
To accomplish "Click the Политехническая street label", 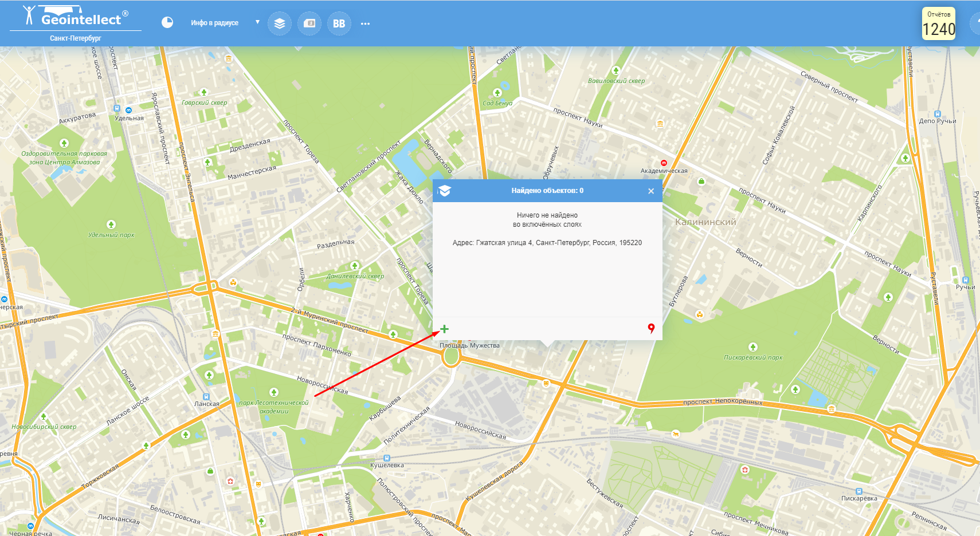I will click(x=406, y=425).
